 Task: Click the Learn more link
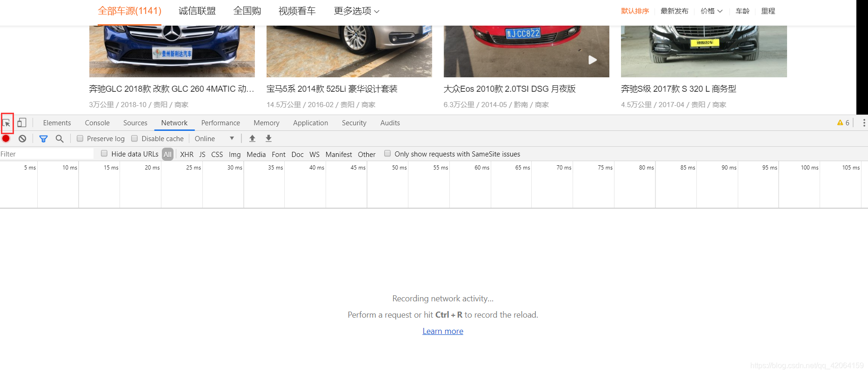click(443, 331)
